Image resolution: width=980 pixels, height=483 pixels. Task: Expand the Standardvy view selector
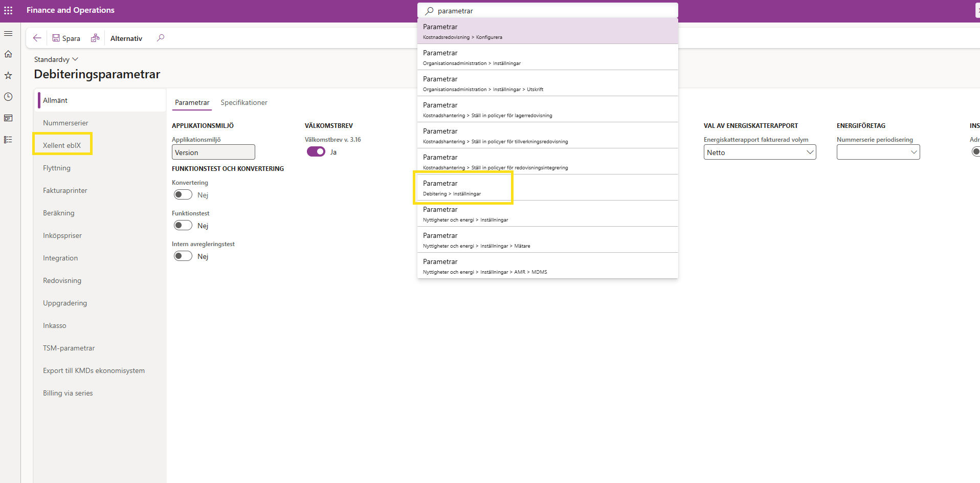[x=56, y=59]
